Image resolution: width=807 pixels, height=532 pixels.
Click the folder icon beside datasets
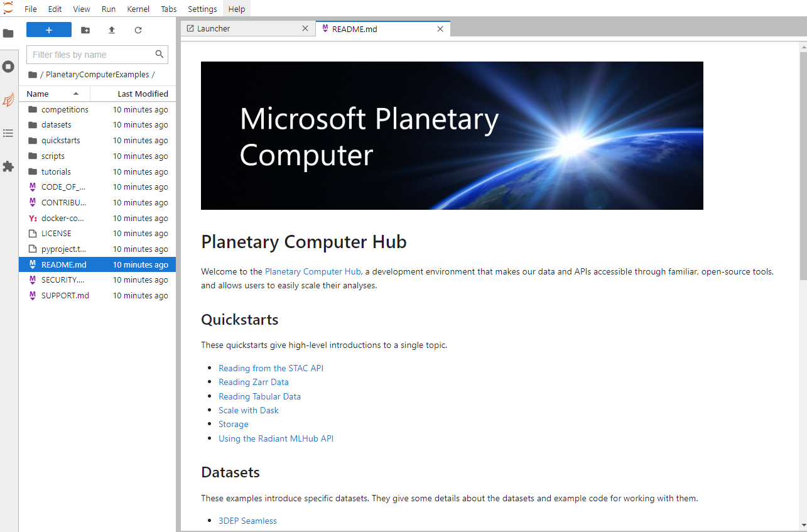33,125
